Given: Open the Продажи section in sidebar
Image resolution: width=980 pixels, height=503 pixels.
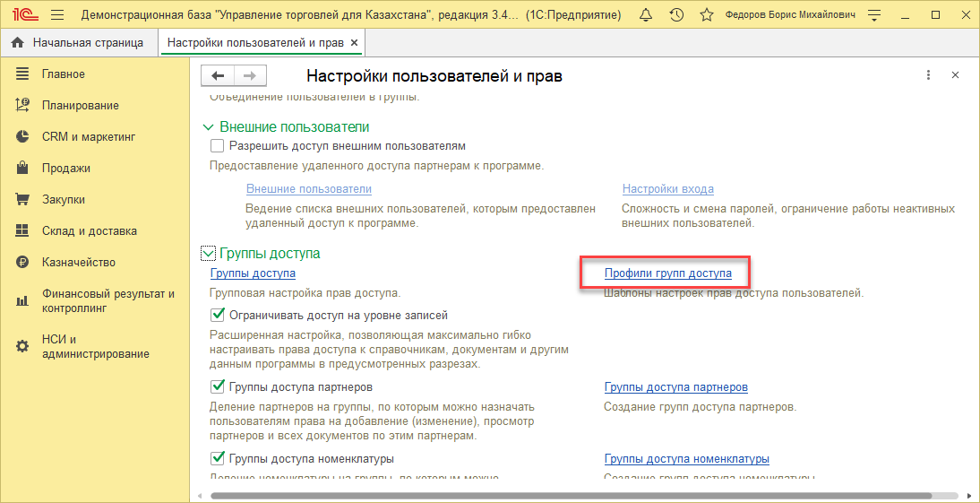Looking at the screenshot, I should (x=65, y=169).
